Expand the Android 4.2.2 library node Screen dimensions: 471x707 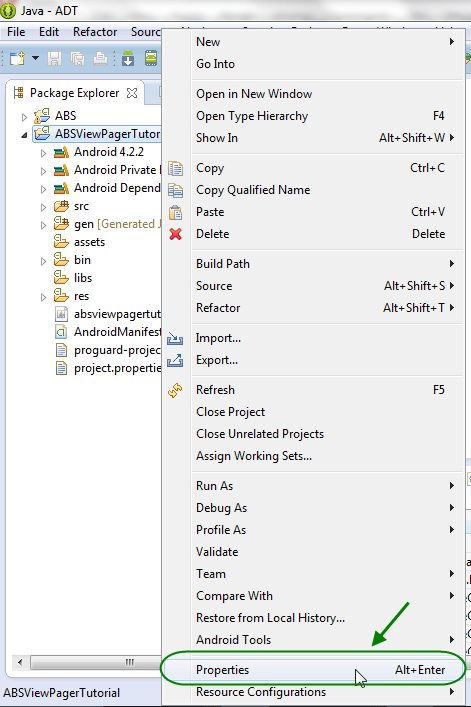pos(43,153)
